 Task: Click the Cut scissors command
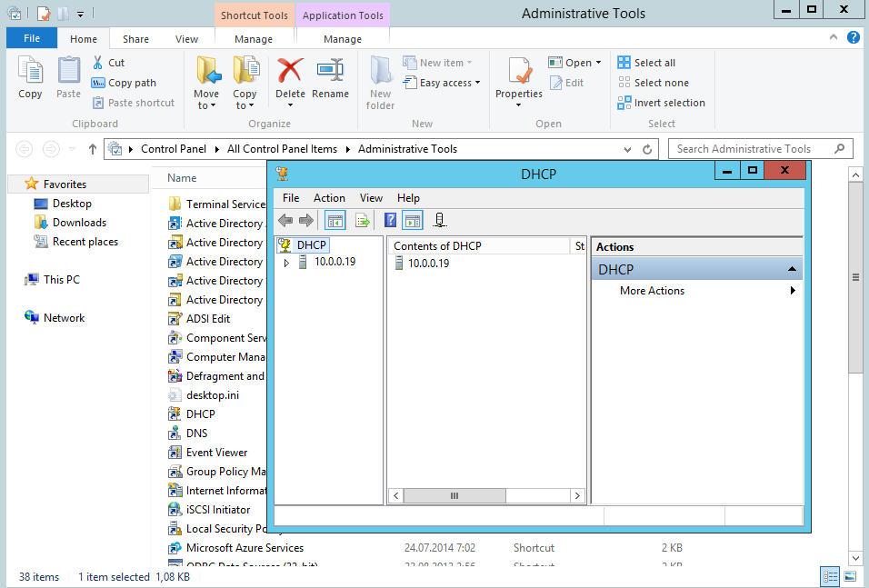109,63
